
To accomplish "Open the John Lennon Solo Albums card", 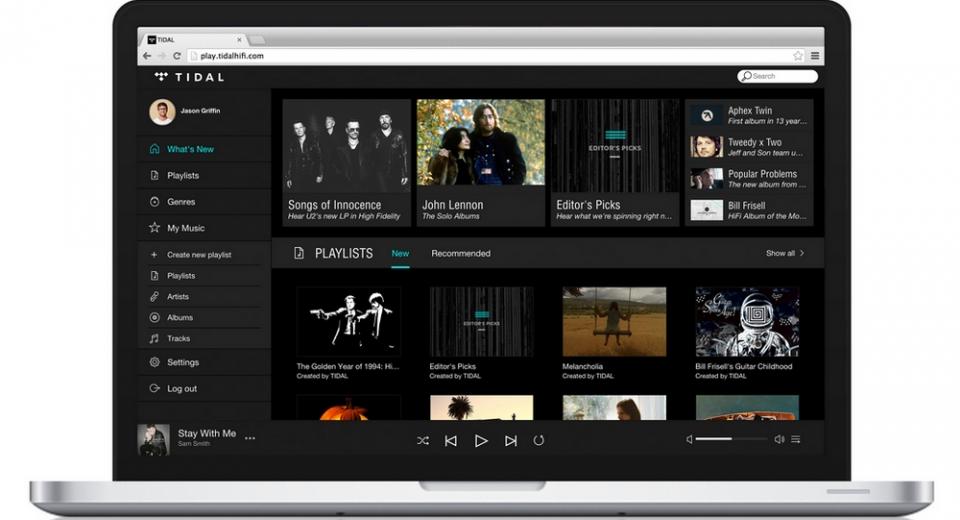I will (481, 162).
